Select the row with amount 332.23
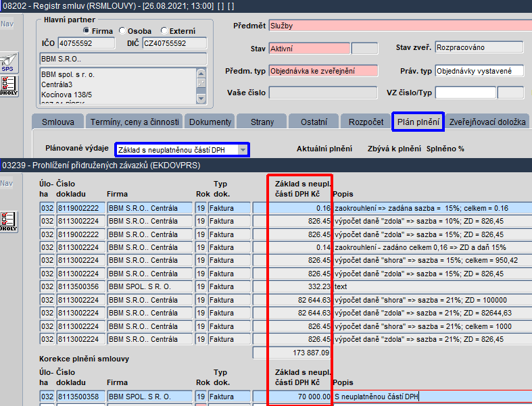The height and width of the screenshot is (406, 532). pyautogui.click(x=286, y=286)
